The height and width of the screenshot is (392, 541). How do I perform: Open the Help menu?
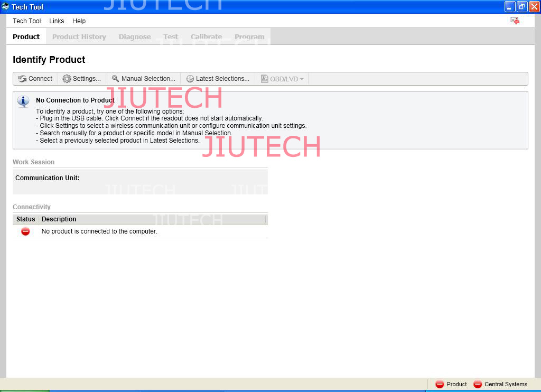(x=79, y=21)
